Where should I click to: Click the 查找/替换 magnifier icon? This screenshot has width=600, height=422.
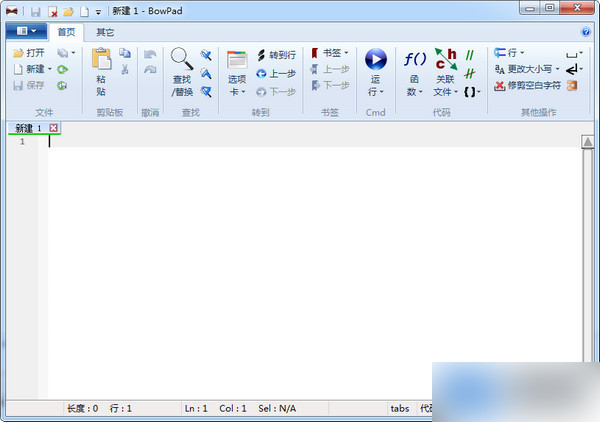pos(181,60)
